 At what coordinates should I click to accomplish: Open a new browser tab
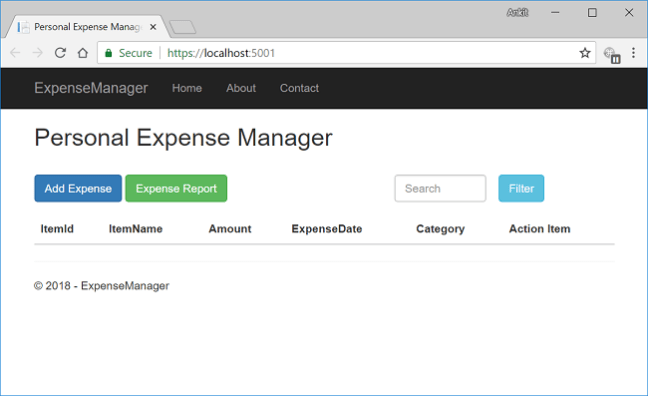click(183, 27)
